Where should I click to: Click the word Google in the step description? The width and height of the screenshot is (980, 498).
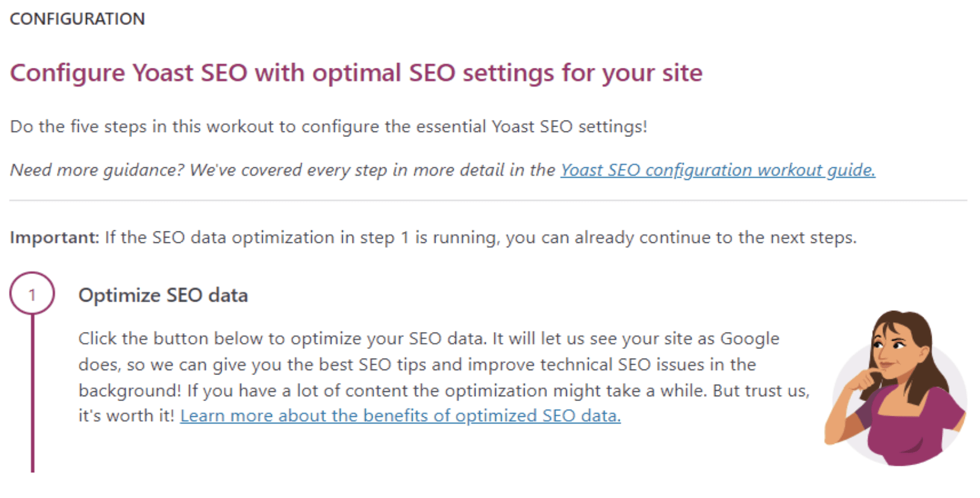coord(750,339)
